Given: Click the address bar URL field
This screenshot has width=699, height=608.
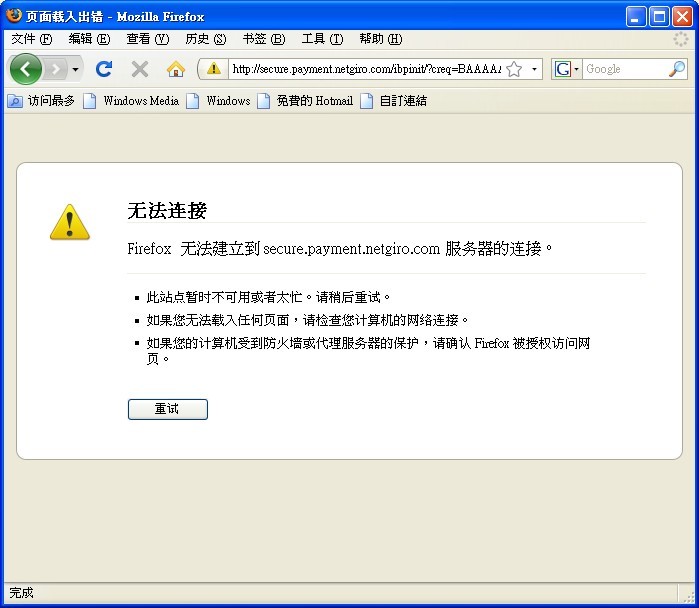Looking at the screenshot, I should click(x=366, y=69).
